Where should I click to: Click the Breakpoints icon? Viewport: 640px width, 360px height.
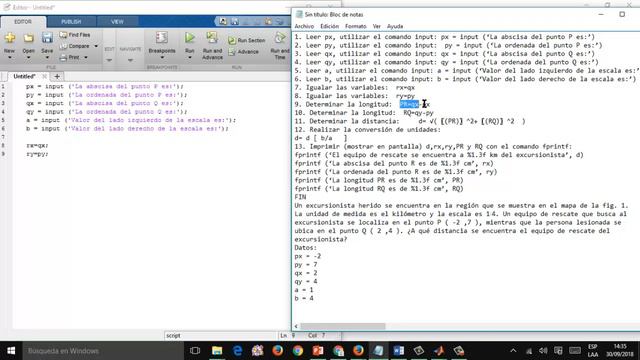[162, 38]
